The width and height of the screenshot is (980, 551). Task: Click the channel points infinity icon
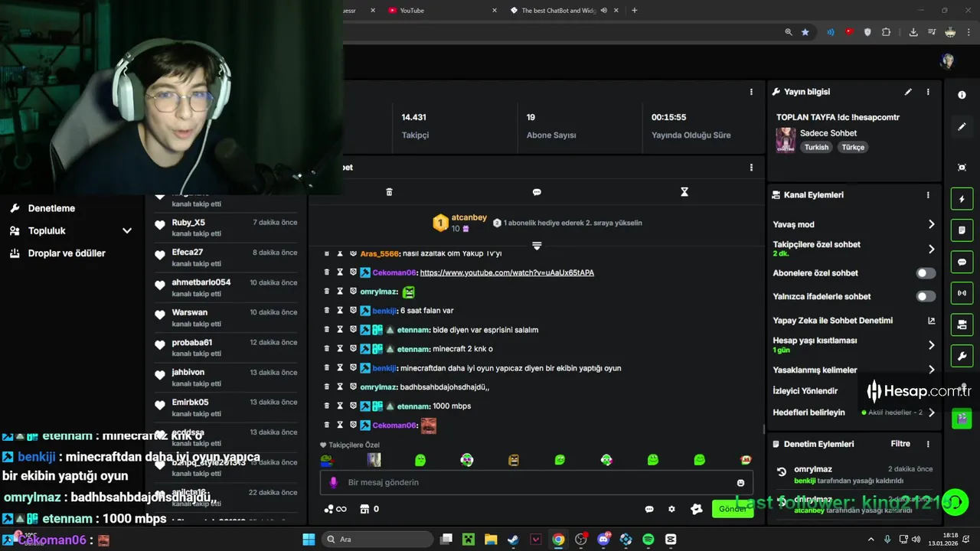click(x=335, y=509)
